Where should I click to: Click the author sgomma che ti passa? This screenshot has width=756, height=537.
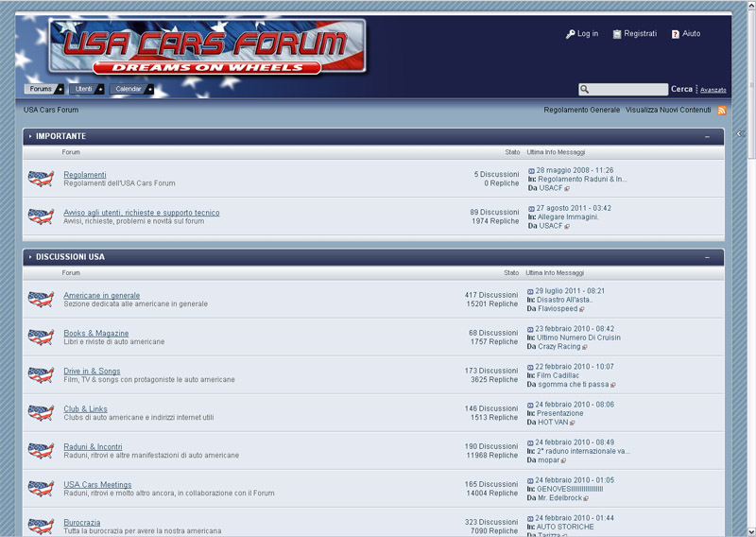coord(574,385)
